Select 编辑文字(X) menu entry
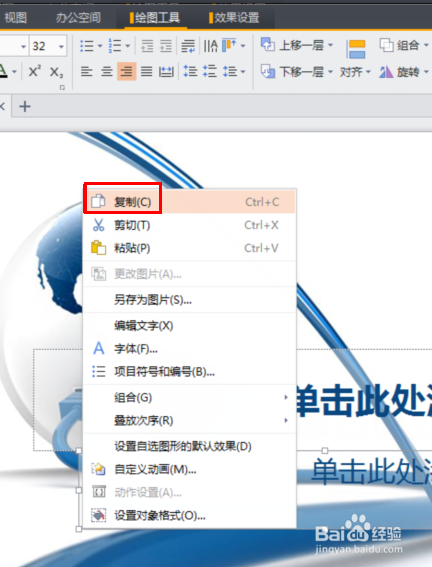This screenshot has height=567, width=432. coord(189,325)
